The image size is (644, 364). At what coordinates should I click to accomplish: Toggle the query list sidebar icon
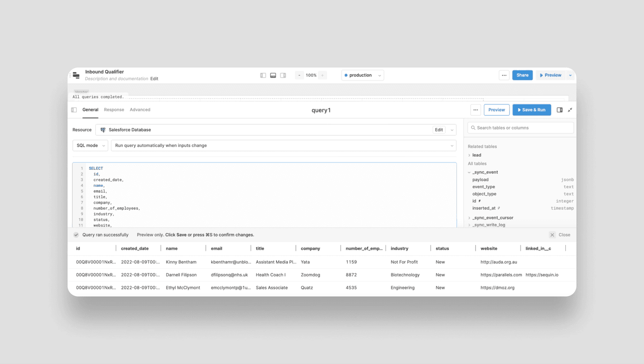(74, 110)
